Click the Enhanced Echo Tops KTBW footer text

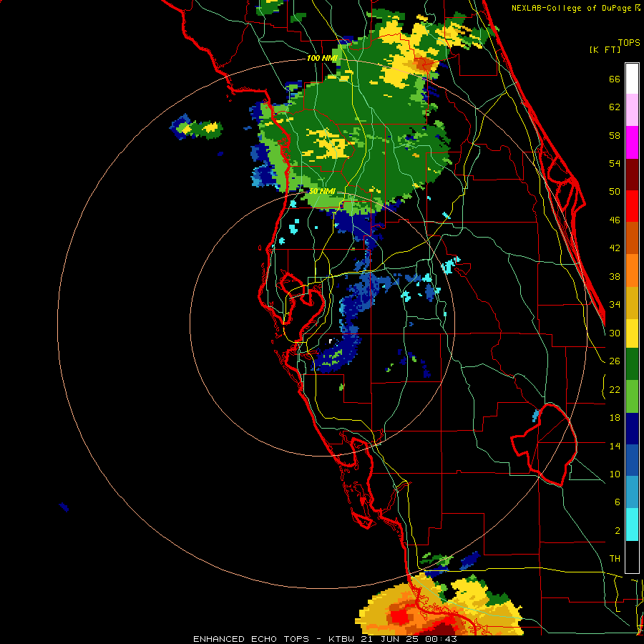point(325,639)
